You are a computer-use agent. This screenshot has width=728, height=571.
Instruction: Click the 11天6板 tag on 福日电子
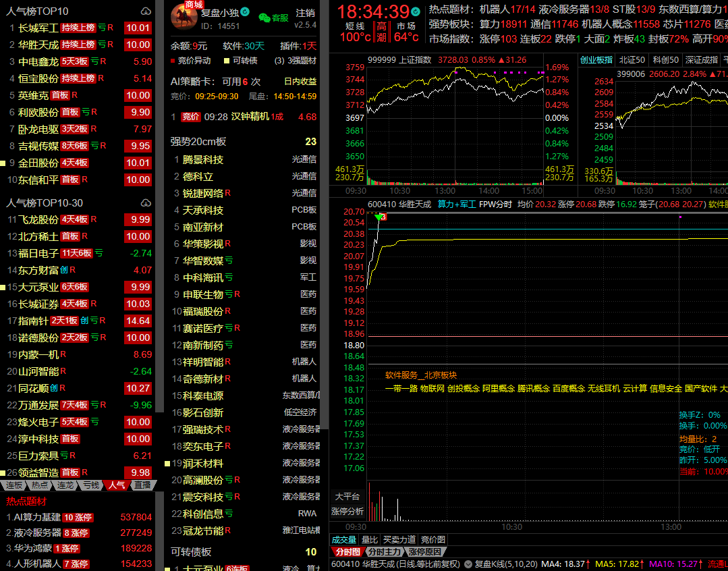tap(77, 253)
